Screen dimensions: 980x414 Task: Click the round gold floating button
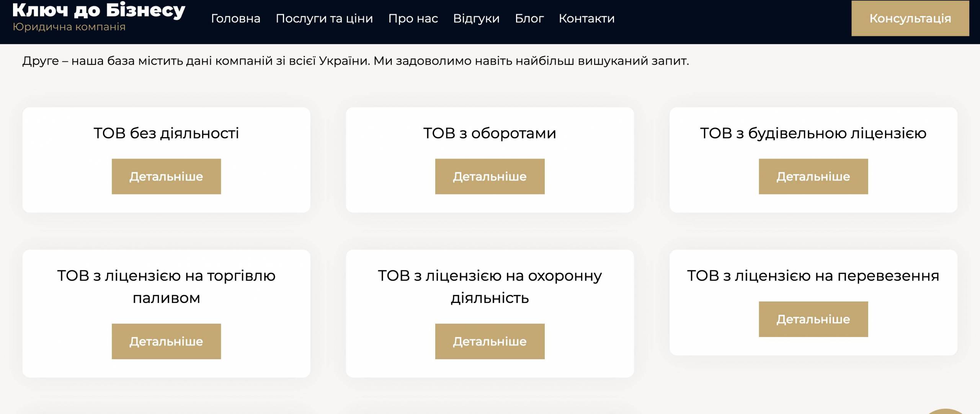coord(946,411)
